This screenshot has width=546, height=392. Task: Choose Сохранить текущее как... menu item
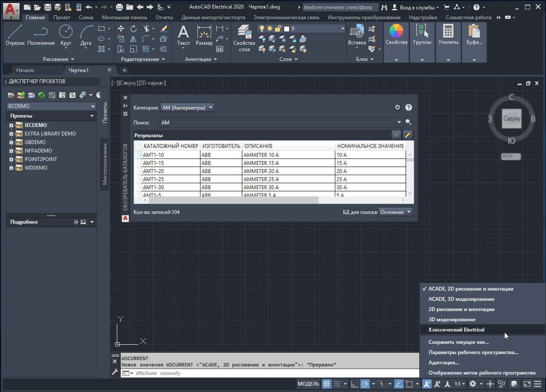482,342
